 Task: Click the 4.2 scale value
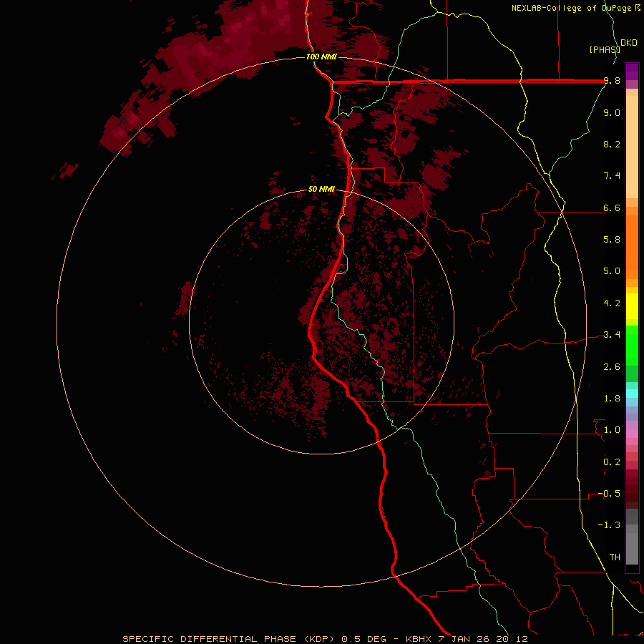click(x=612, y=303)
